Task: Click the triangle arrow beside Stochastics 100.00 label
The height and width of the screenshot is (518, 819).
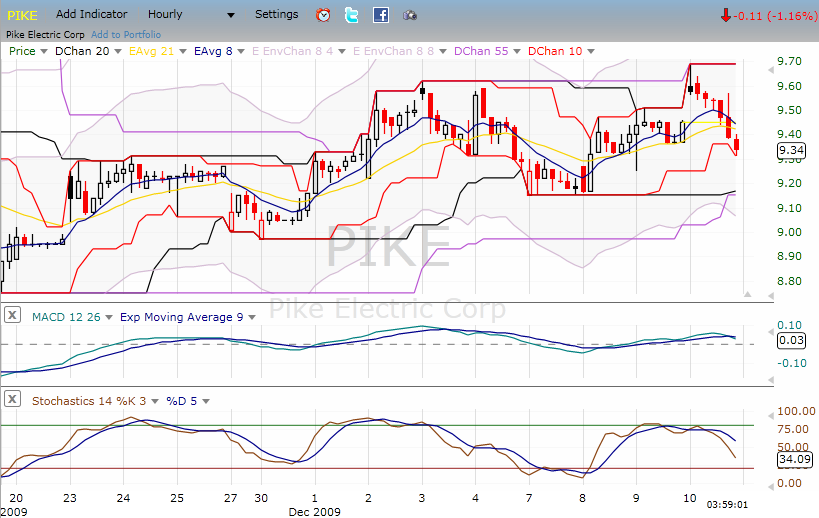Action: 770,416
